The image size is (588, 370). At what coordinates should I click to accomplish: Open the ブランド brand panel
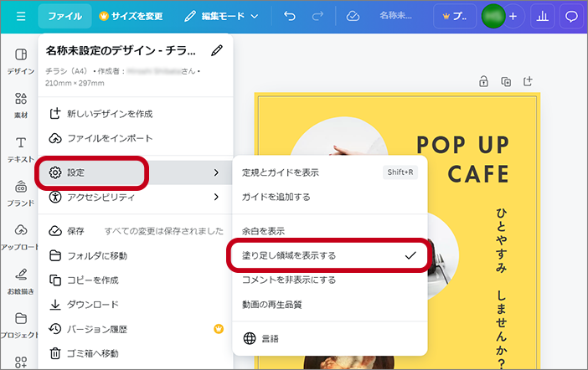(21, 193)
